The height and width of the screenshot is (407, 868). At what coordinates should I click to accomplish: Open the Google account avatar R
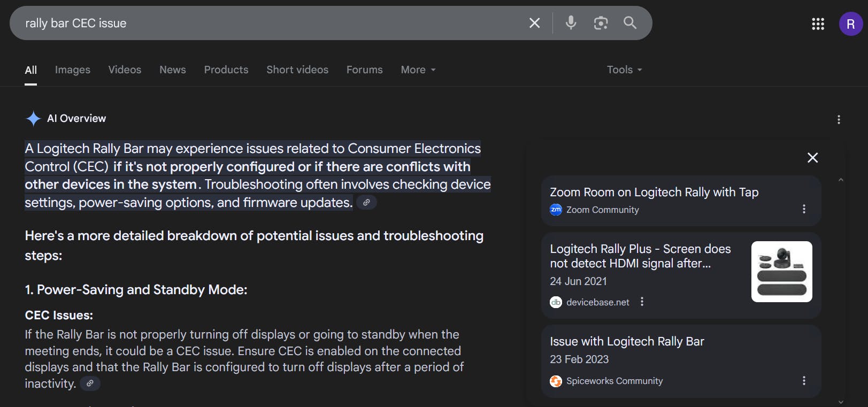(x=850, y=24)
